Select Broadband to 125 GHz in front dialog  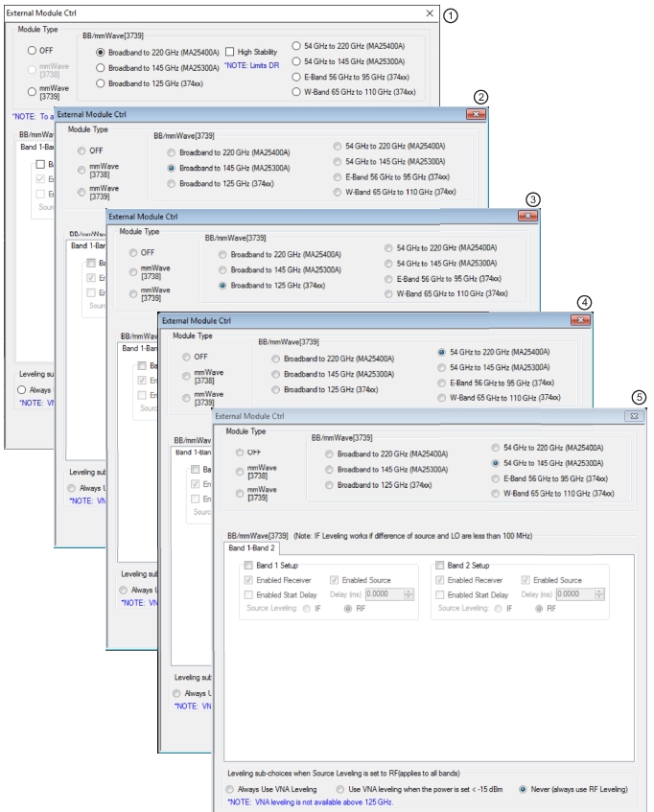coord(329,485)
